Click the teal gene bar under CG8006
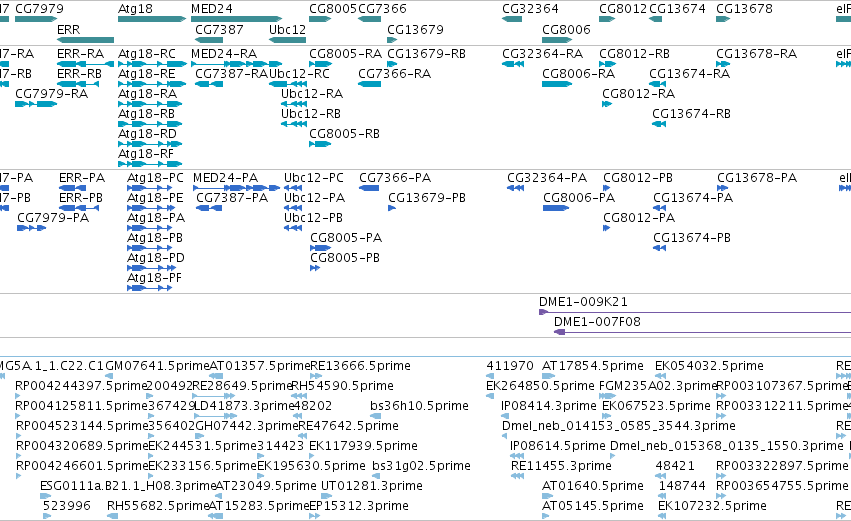Image resolution: width=851 pixels, height=521 pixels. (x=557, y=40)
